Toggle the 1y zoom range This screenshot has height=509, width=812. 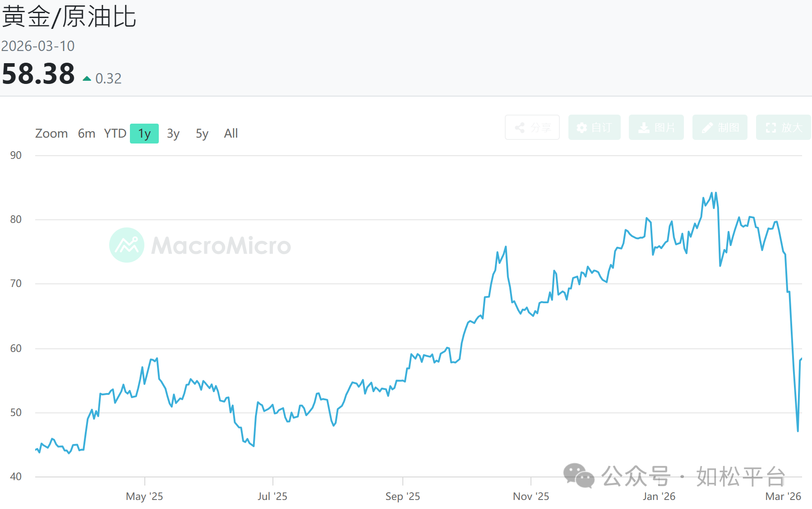(x=144, y=134)
